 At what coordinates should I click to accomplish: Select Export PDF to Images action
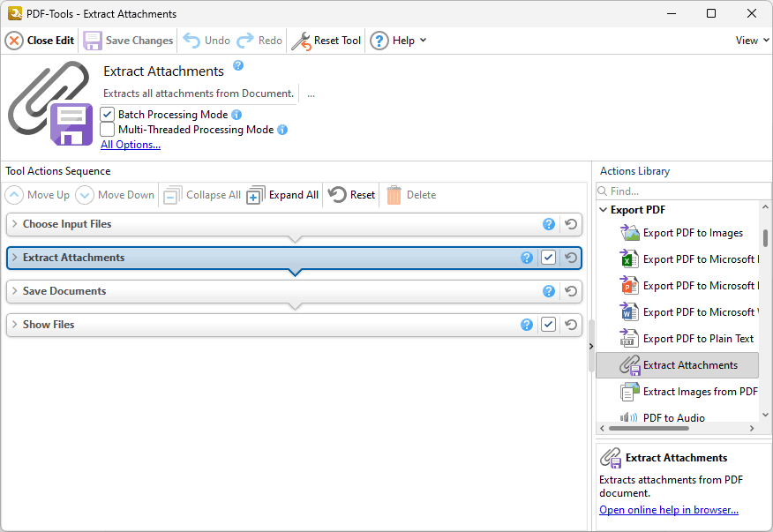(x=681, y=233)
